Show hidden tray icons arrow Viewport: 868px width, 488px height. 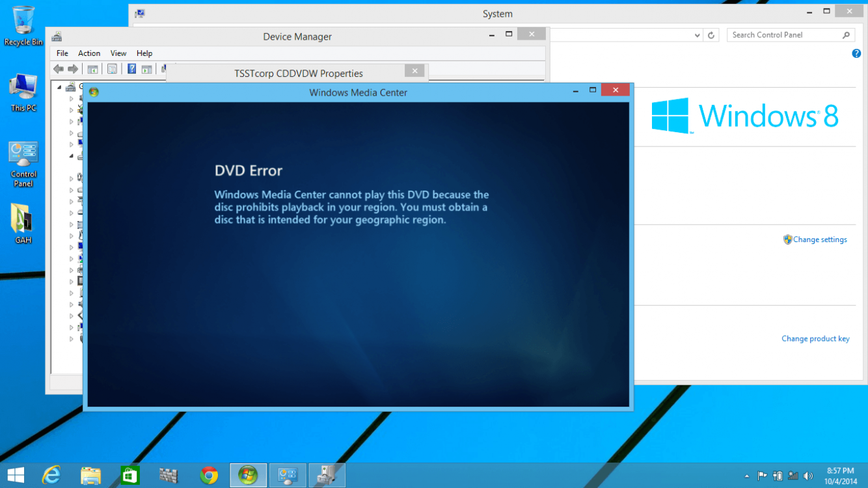pyautogui.click(x=746, y=476)
